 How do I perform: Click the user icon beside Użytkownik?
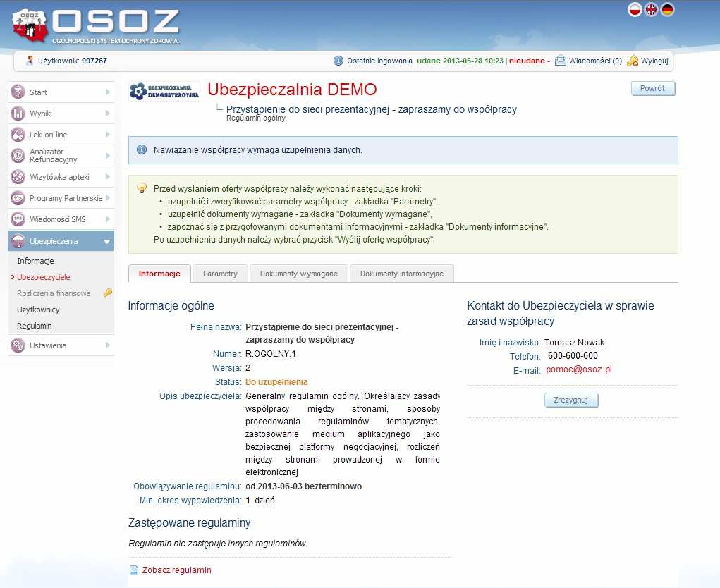point(30,61)
